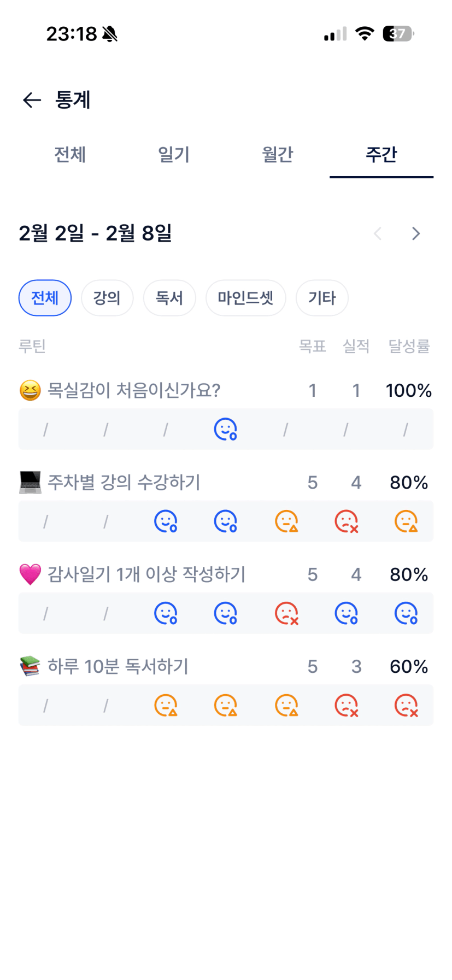Select the 독서 category filter chip
The image size is (452, 980).
pyautogui.click(x=169, y=298)
